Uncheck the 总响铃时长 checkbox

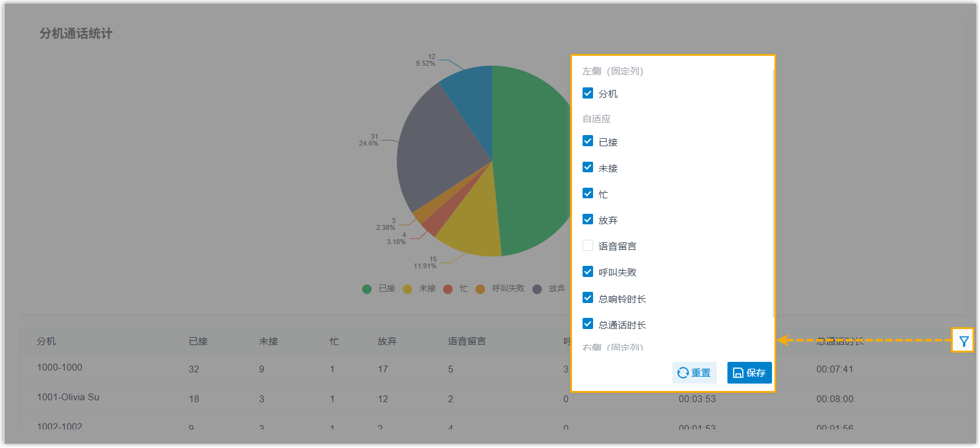588,298
